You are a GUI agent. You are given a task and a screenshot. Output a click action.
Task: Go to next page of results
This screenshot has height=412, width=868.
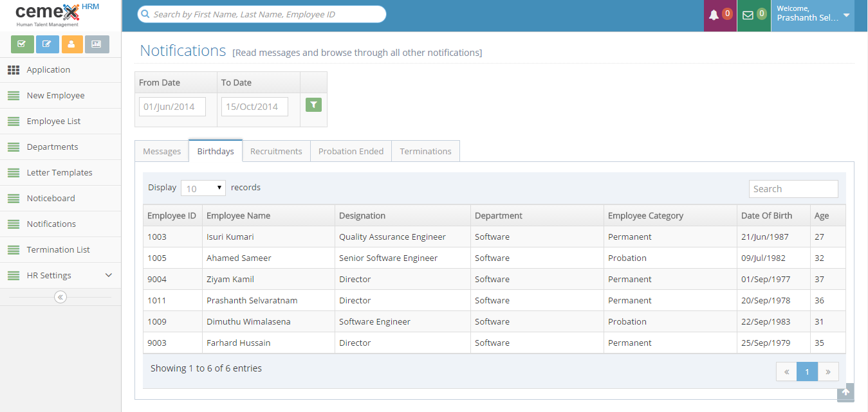(828, 372)
